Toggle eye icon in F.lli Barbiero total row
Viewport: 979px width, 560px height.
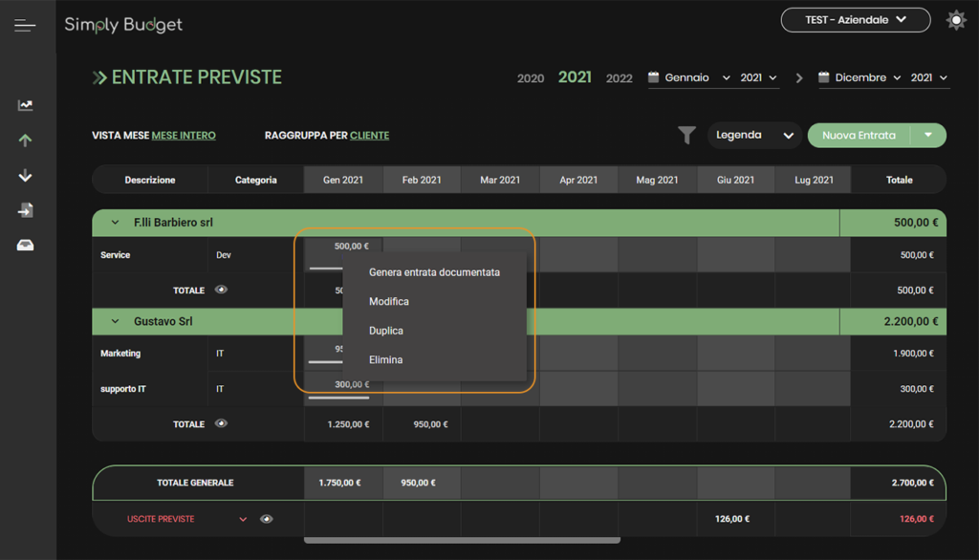click(221, 289)
